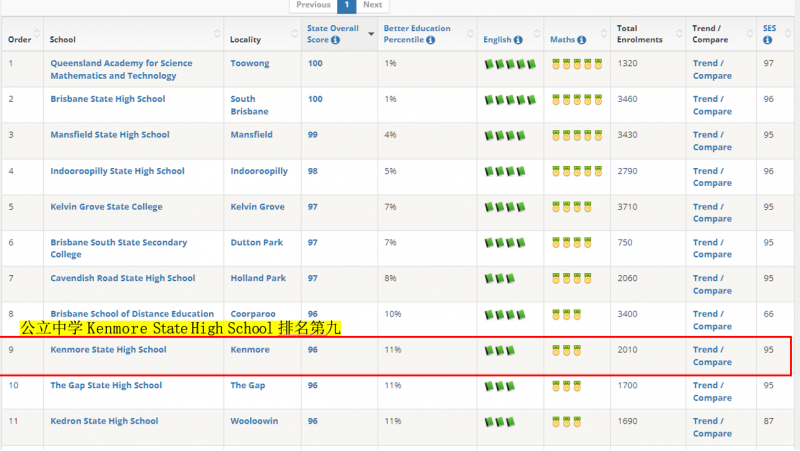Click the Maths column info icon
This screenshot has height=451, width=800.
[582, 40]
